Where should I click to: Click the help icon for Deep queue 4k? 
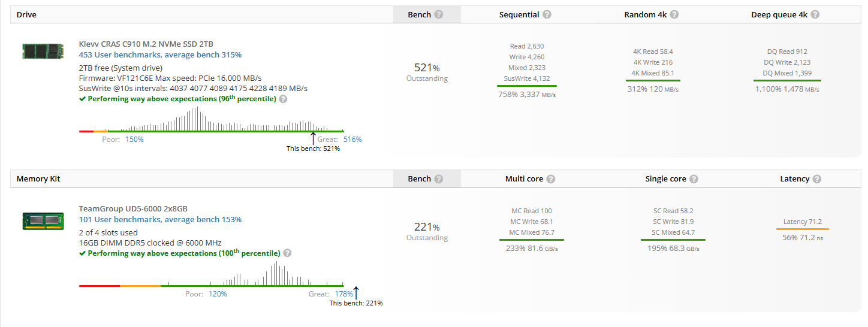click(x=815, y=14)
